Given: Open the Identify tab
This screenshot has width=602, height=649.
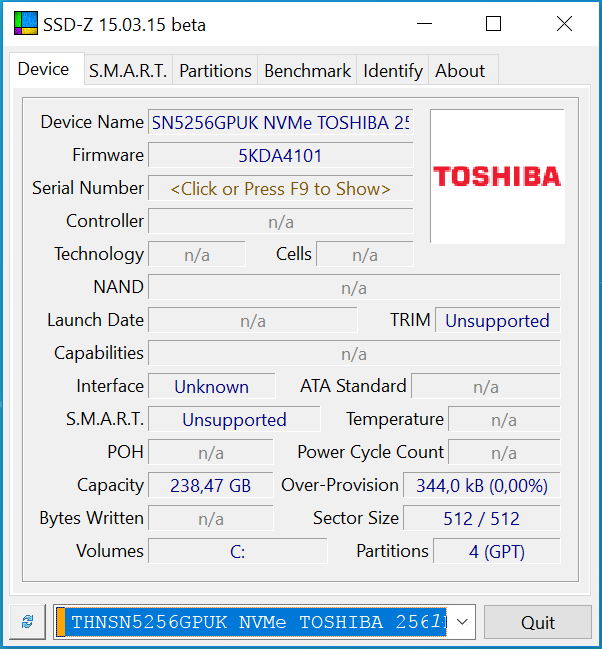Looking at the screenshot, I should [x=393, y=70].
